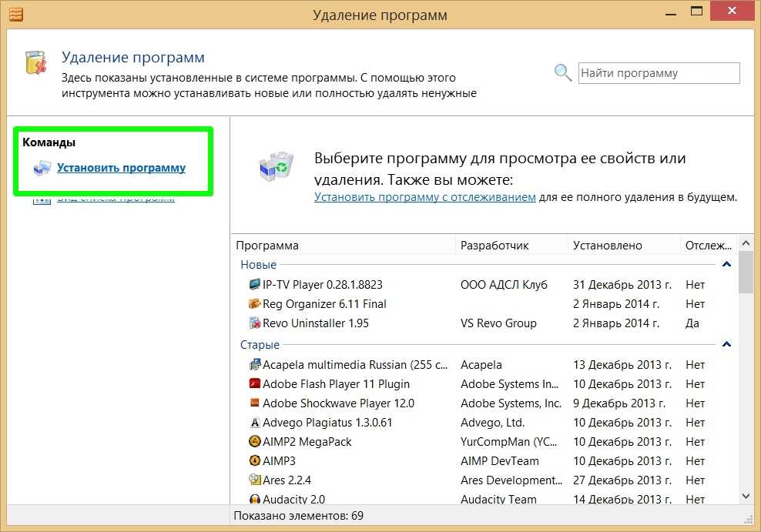Collapse the Старые group
Screen dimensions: 761x532
click(x=726, y=344)
